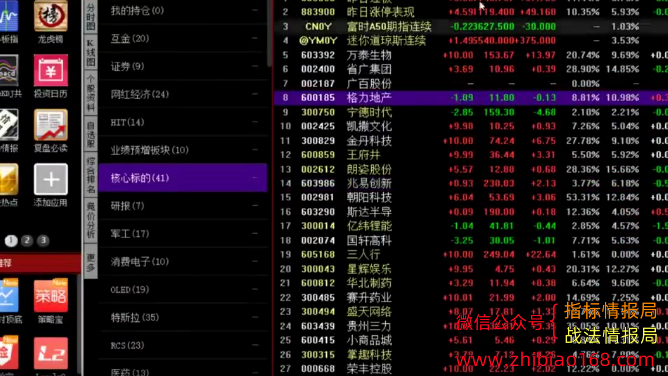Select stock row 星辉娱乐
Image resolution: width=668 pixels, height=376 pixels.
pyautogui.click(x=471, y=269)
